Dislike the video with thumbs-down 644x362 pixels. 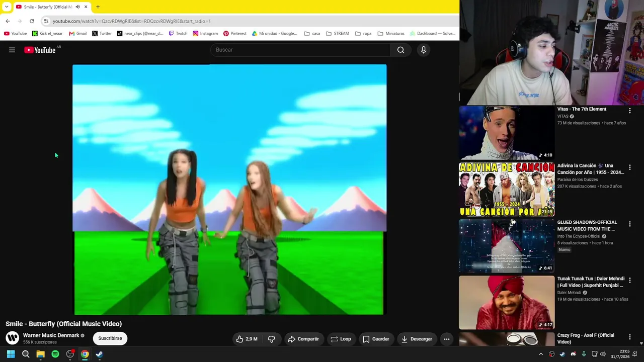point(271,339)
